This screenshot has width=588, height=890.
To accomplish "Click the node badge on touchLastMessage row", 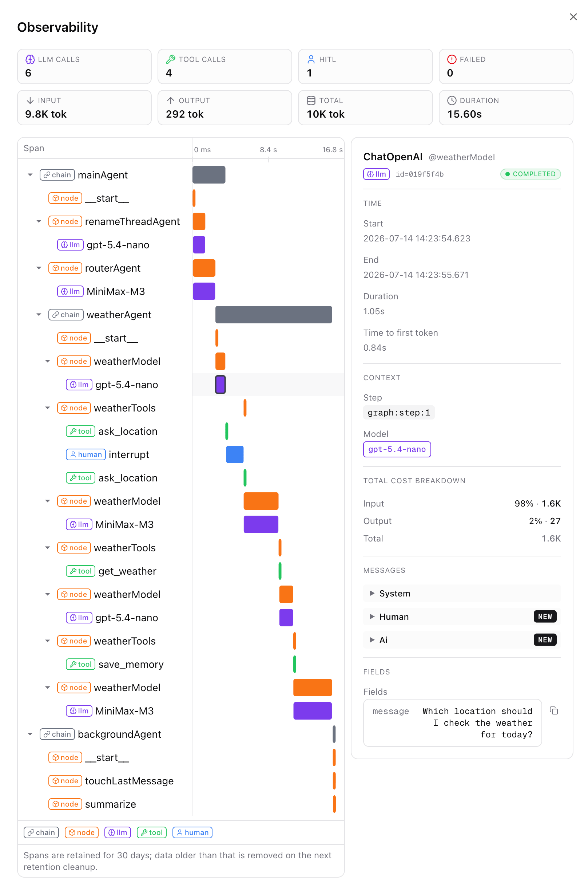I will point(65,781).
